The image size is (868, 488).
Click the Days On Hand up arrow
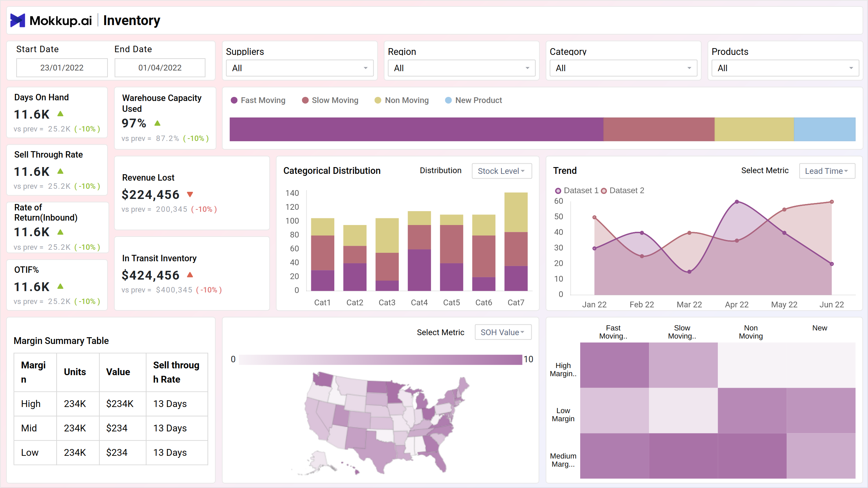[60, 114]
